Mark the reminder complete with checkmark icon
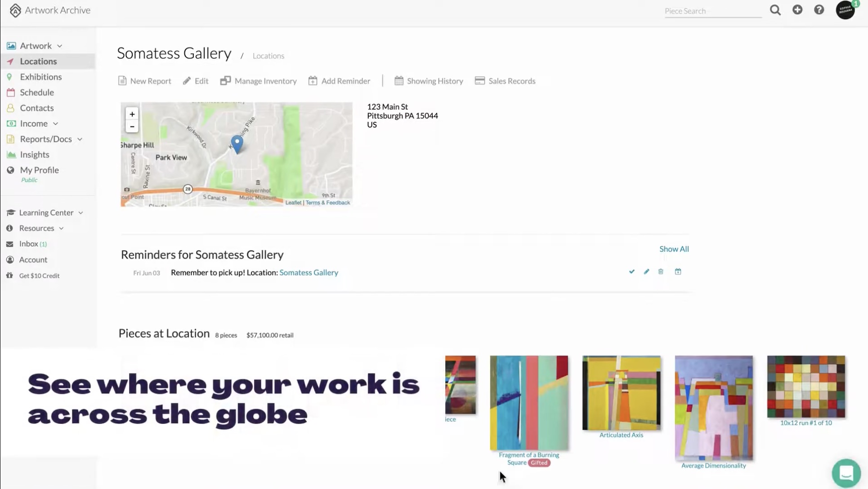The image size is (868, 489). pos(632,271)
